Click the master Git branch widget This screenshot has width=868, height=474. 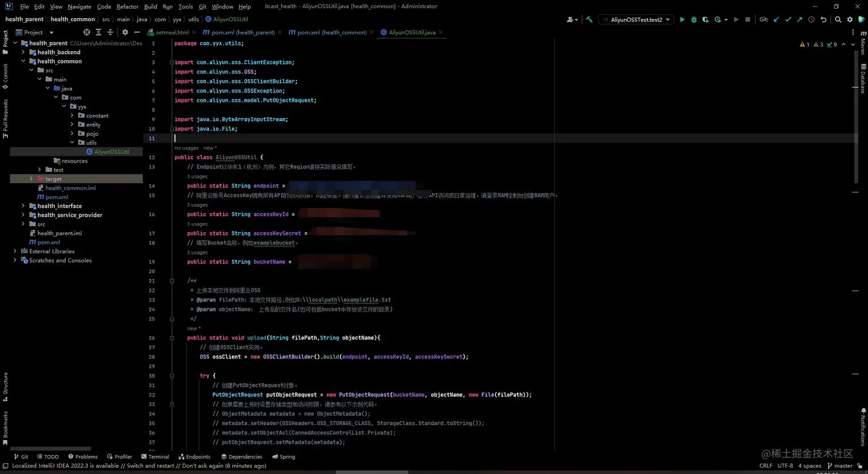[840, 466]
